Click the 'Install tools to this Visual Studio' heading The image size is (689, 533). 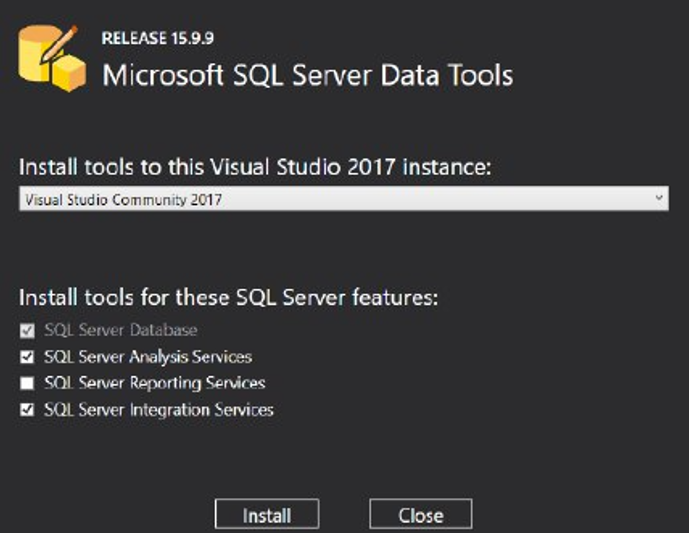coord(255,167)
